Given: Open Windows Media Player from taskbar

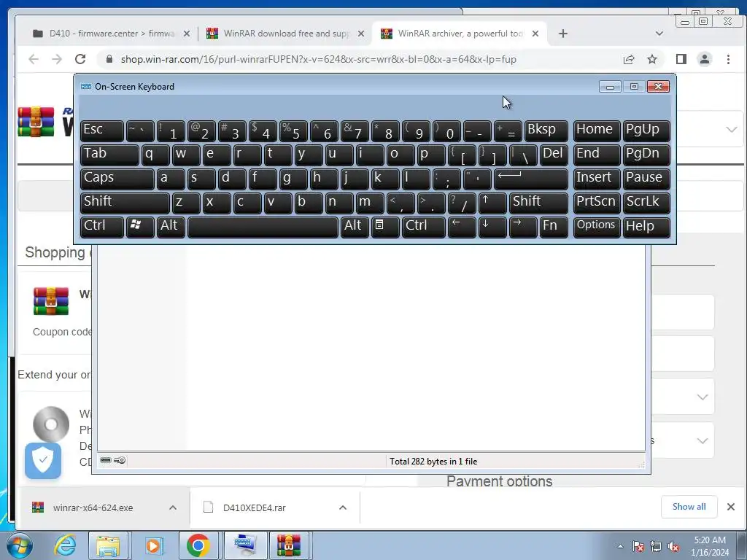Looking at the screenshot, I should (x=153, y=545).
